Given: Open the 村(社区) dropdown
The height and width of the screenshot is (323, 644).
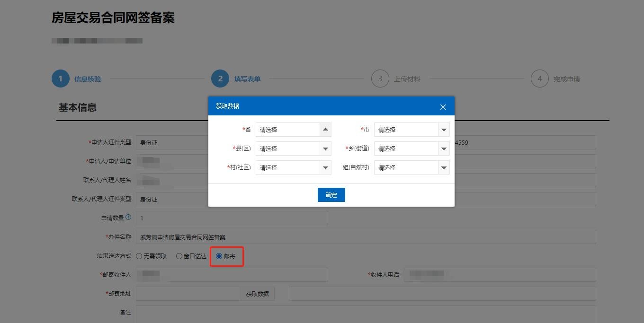Looking at the screenshot, I should 293,167.
